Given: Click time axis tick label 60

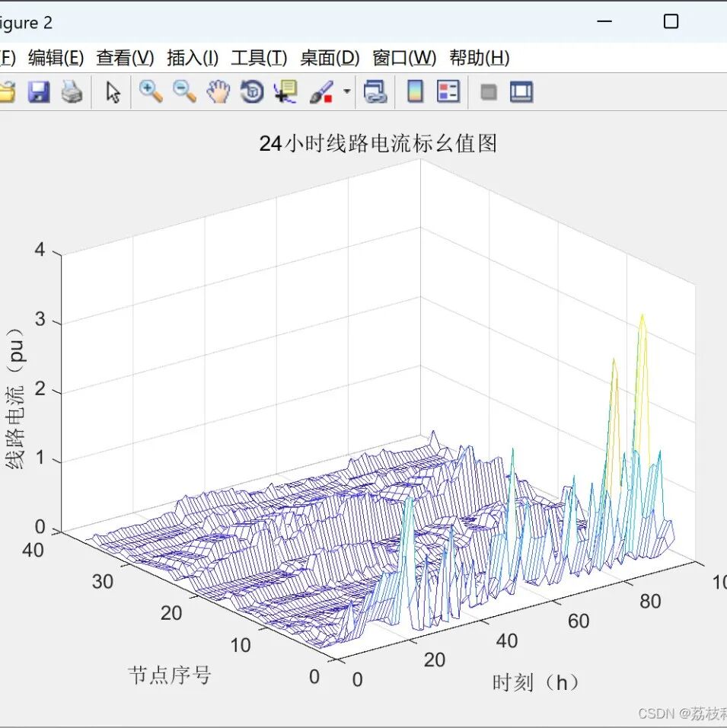Looking at the screenshot, I should coord(579,621).
